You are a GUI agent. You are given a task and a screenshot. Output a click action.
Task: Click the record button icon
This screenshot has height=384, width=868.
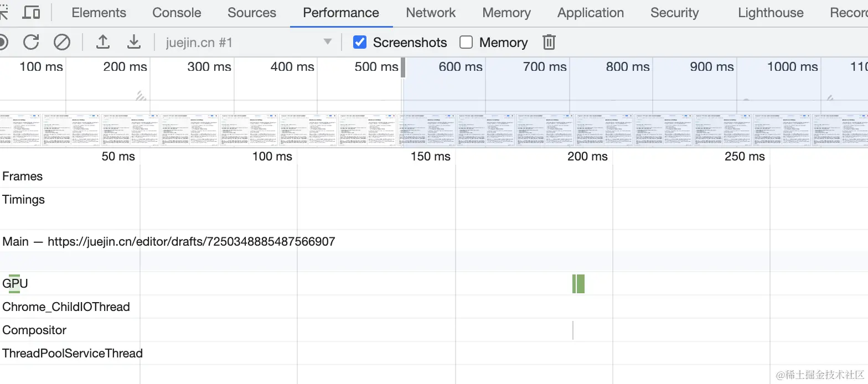click(x=3, y=42)
